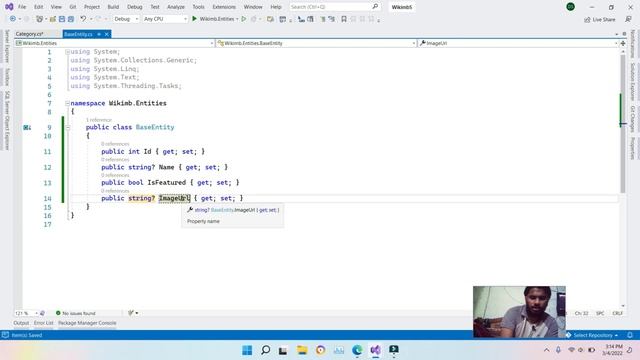Collapse the using directives block
This screenshot has width=640, height=360.
pyautogui.click(x=67, y=52)
